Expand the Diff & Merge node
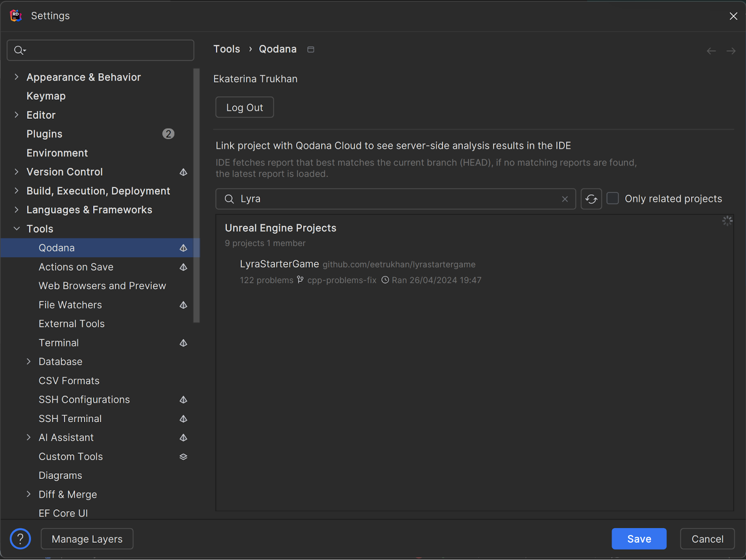Screen dimensions: 746x560 click(x=29, y=494)
